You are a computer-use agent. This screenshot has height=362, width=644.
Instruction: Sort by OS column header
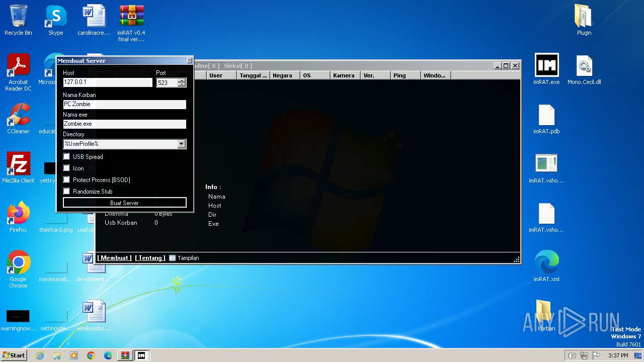coord(315,75)
